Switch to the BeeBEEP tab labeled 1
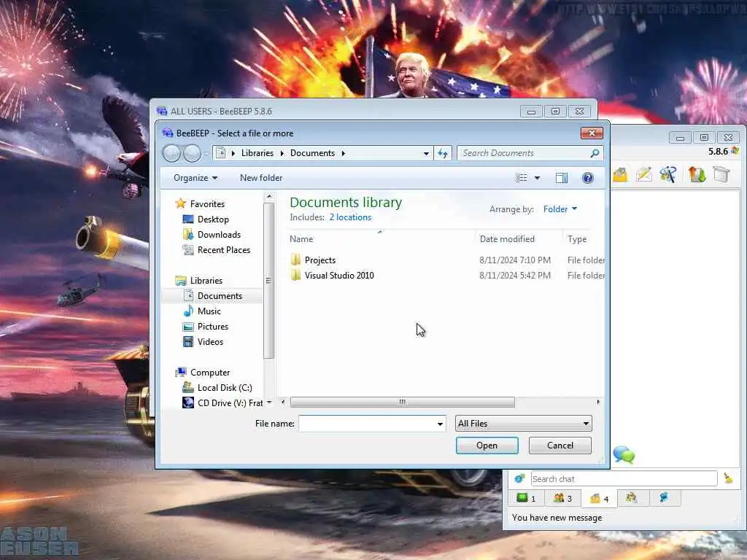This screenshot has width=747, height=560. click(x=527, y=499)
